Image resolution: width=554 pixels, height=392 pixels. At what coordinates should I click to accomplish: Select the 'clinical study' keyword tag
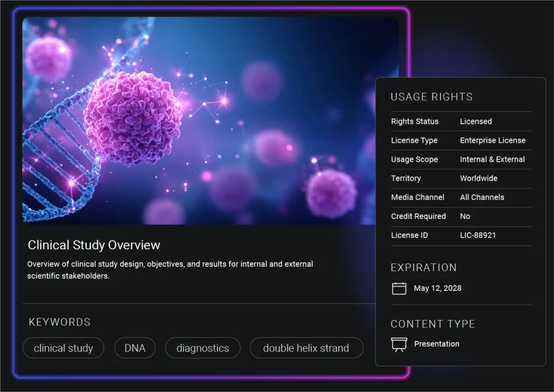(x=63, y=348)
